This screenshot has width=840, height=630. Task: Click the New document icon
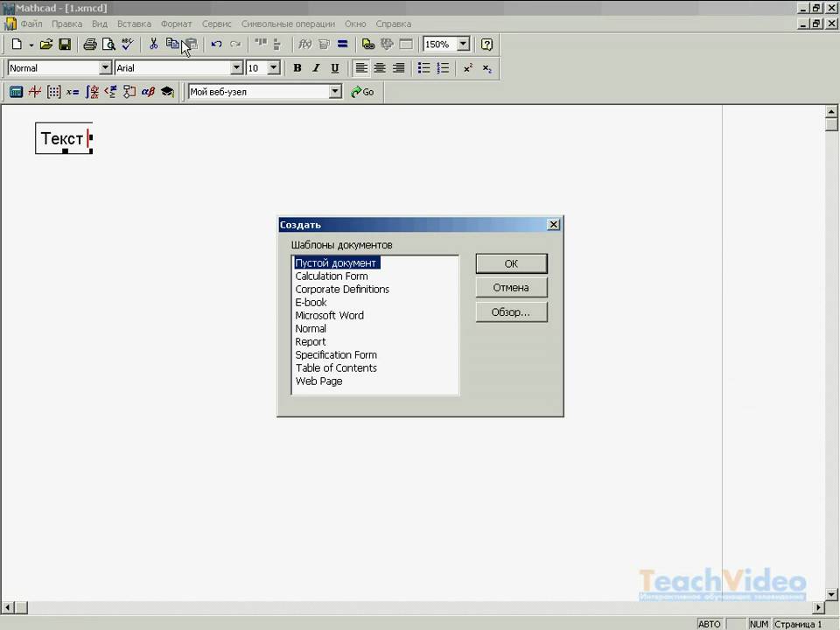(17, 45)
